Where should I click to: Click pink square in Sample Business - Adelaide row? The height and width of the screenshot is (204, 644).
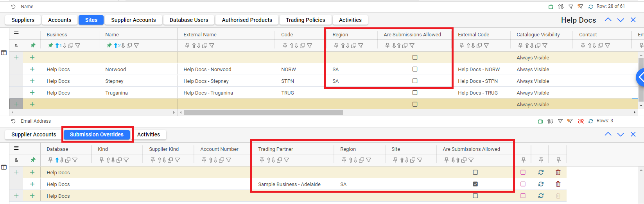pos(523,184)
